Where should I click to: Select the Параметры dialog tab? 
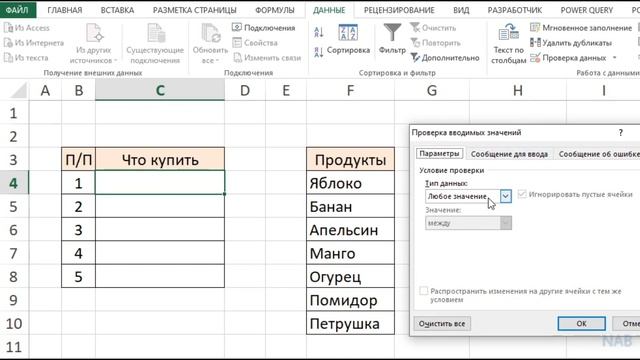point(439,153)
